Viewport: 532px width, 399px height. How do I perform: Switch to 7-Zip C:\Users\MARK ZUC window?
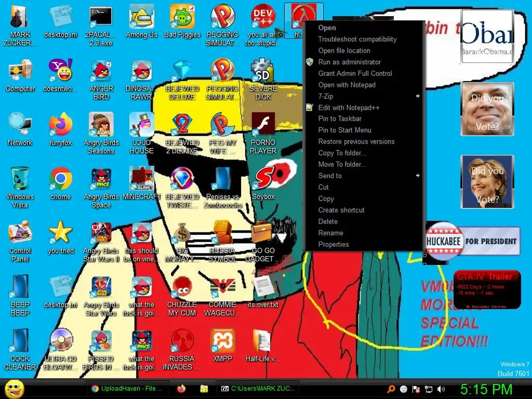pyautogui.click(x=258, y=389)
